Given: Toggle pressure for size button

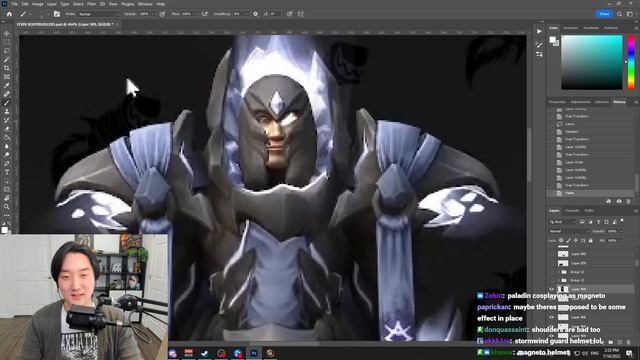Looking at the screenshot, I should coord(289,14).
